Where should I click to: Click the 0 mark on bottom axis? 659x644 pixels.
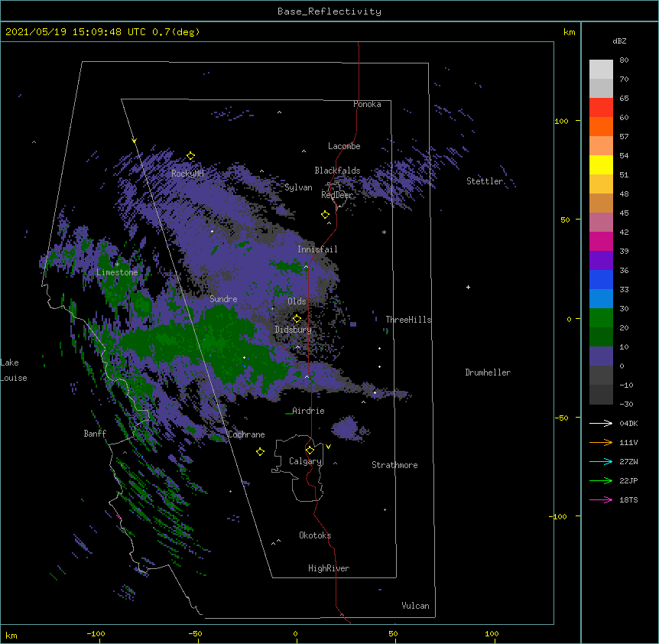[295, 634]
